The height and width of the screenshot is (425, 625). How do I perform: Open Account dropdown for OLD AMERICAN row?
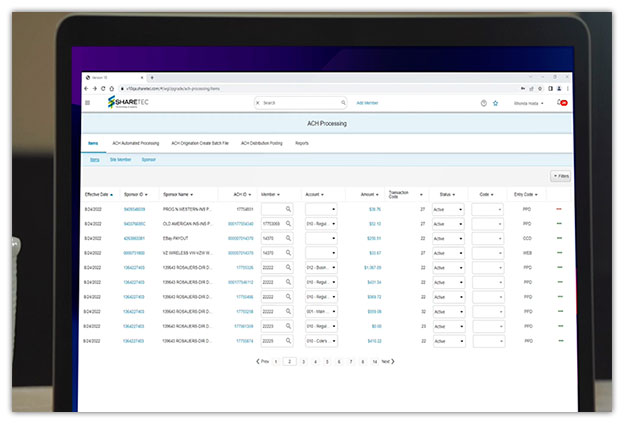[x=332, y=224]
